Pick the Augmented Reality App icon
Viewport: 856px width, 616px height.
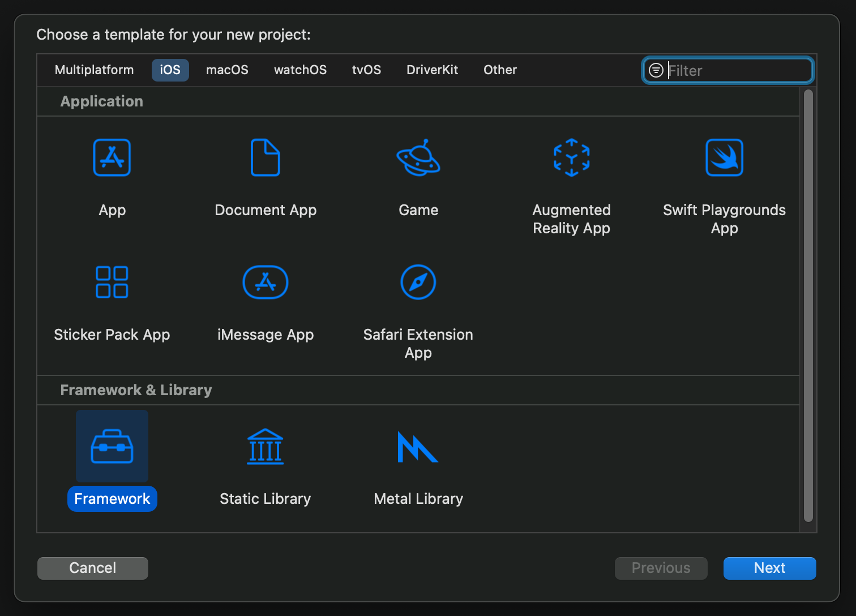(x=572, y=157)
